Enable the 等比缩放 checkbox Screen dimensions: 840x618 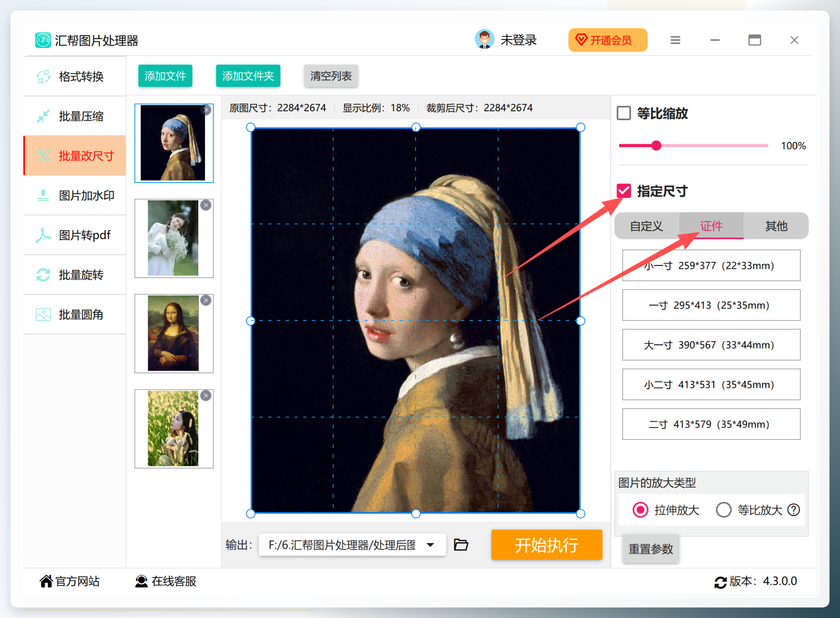pos(624,113)
